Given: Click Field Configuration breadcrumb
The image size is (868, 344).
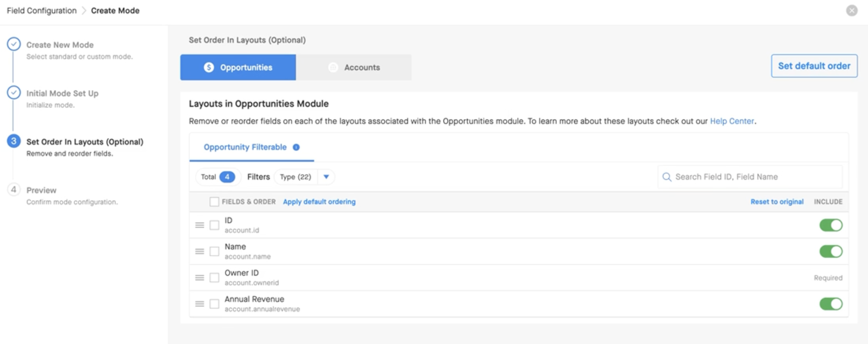Looking at the screenshot, I should [x=42, y=10].
